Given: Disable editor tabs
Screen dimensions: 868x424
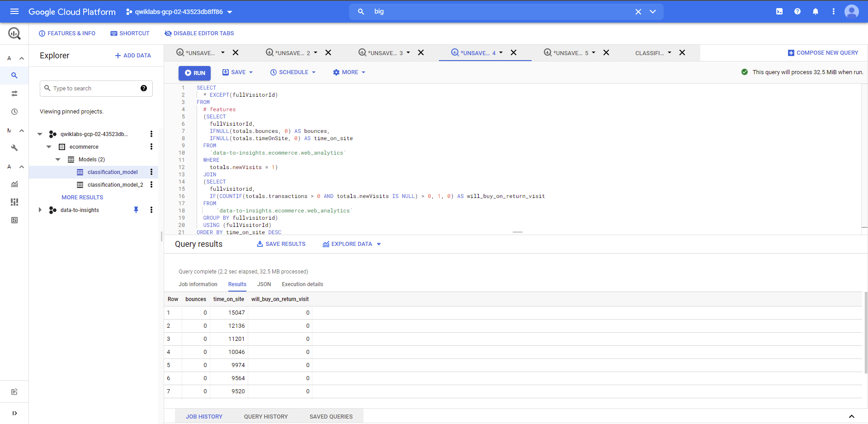Looking at the screenshot, I should (x=199, y=33).
